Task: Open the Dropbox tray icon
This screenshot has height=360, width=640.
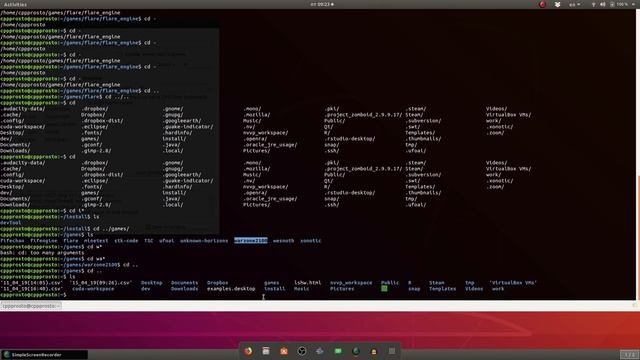Action: pos(558,4)
